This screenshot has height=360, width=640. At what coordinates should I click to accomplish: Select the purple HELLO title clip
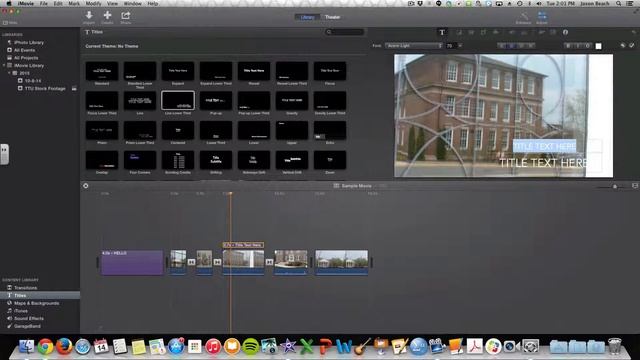click(x=132, y=262)
